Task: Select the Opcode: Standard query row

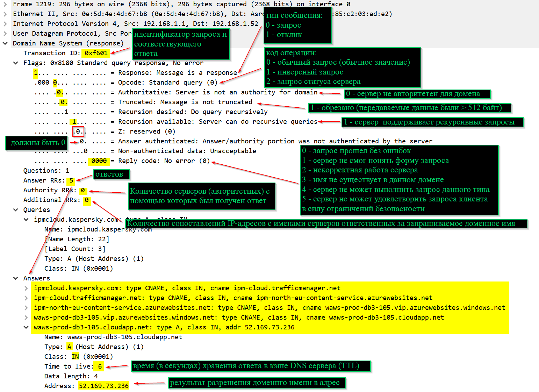Action: tap(126, 83)
